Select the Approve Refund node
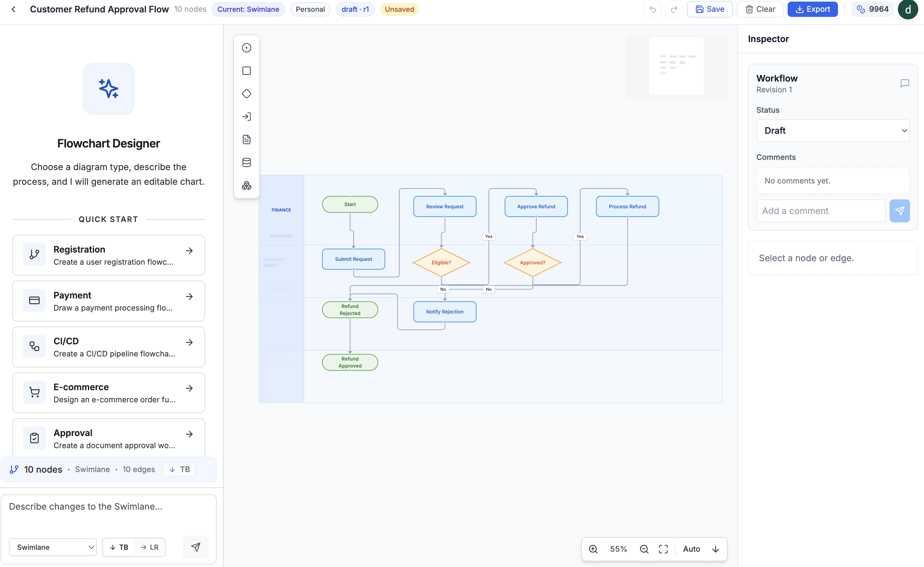 point(536,207)
